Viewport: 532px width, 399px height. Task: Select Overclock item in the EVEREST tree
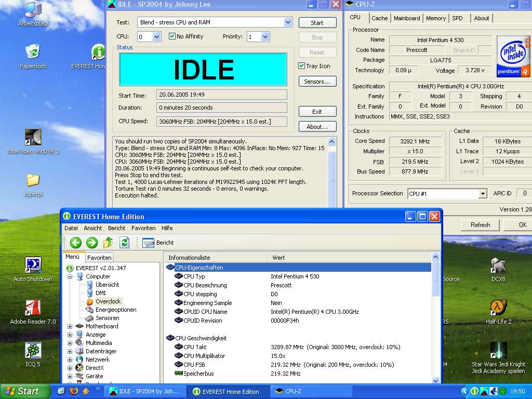[x=108, y=301]
